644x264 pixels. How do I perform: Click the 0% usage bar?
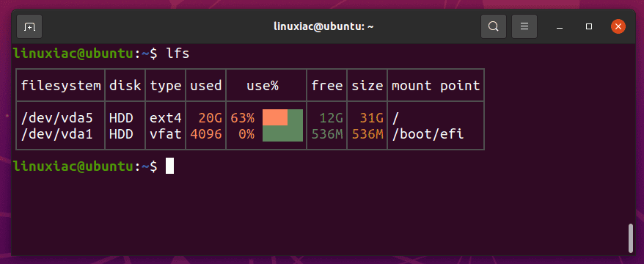(x=282, y=134)
